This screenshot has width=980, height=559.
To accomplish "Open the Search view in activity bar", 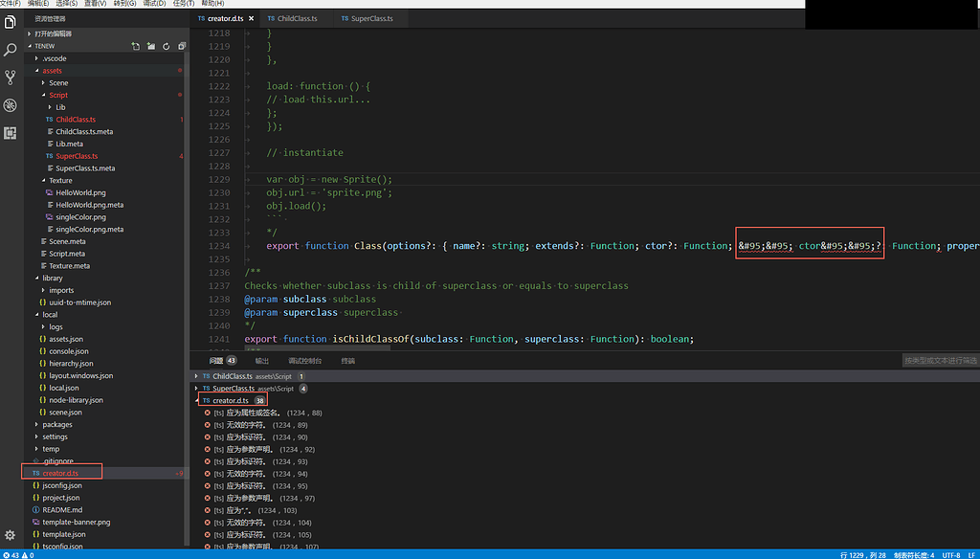I will (11, 50).
